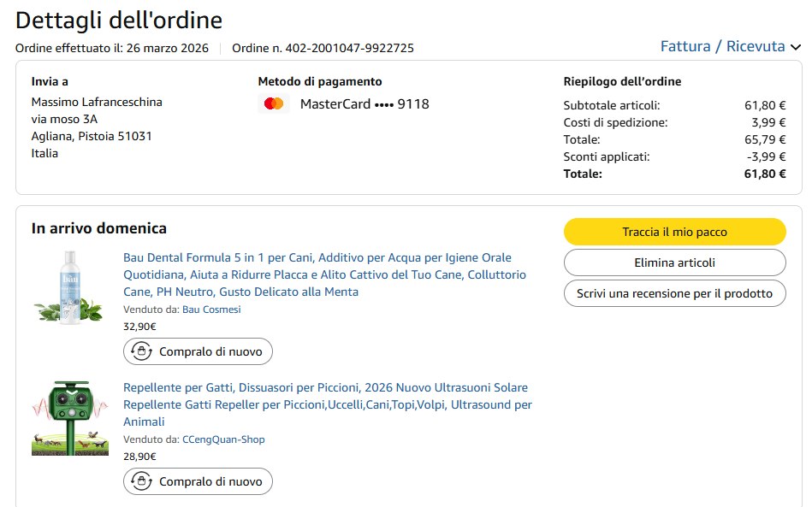Click the Dettagli dell'ordine page title

pyautogui.click(x=119, y=20)
